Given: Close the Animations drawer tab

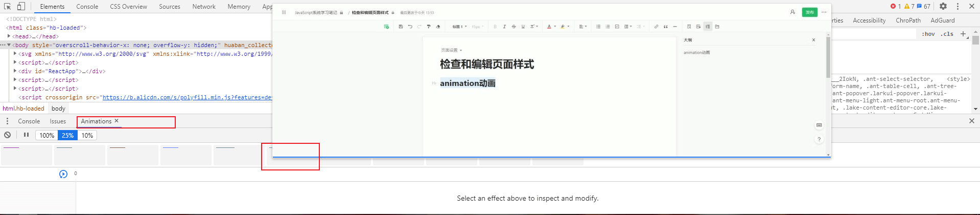Looking at the screenshot, I should (116, 121).
